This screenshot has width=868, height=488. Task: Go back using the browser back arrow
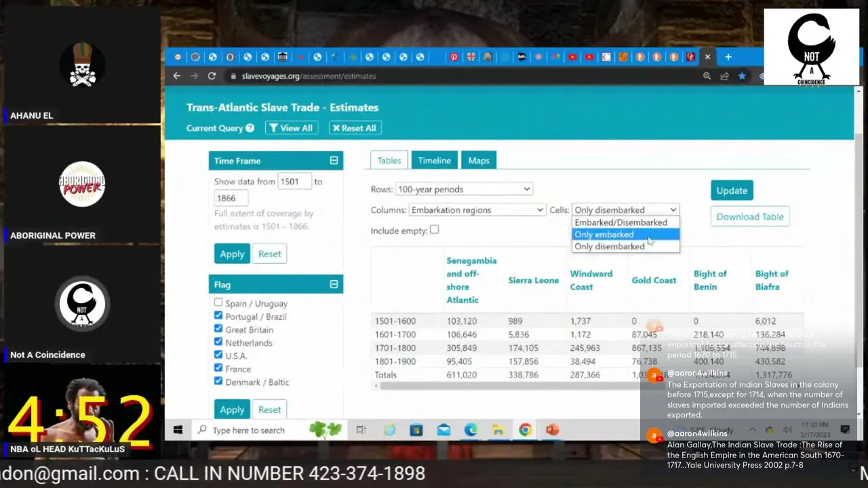pyautogui.click(x=177, y=76)
